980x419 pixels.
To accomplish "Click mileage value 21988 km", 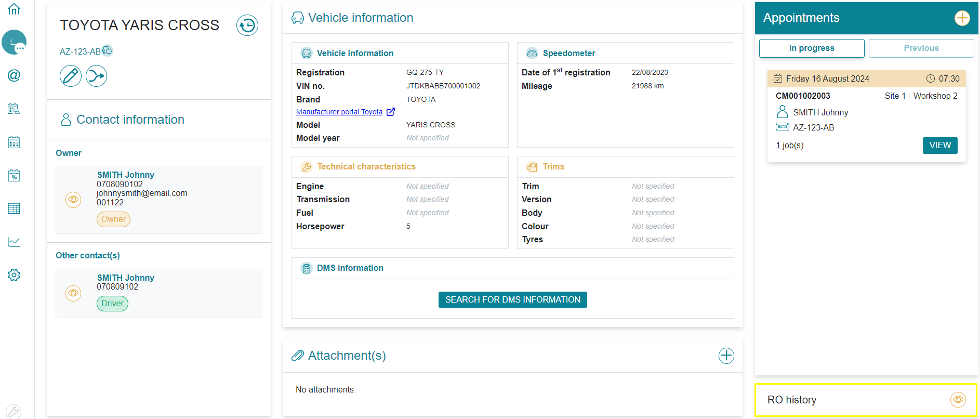I will pyautogui.click(x=647, y=86).
